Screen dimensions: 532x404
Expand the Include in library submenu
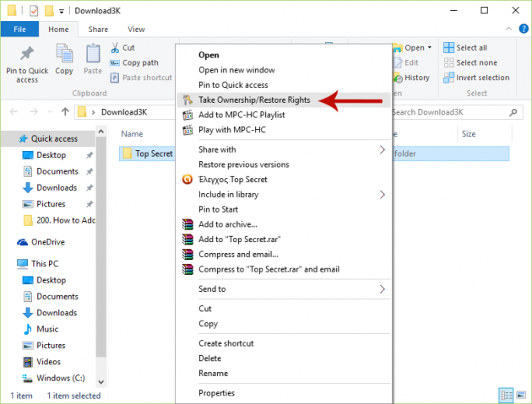(382, 194)
